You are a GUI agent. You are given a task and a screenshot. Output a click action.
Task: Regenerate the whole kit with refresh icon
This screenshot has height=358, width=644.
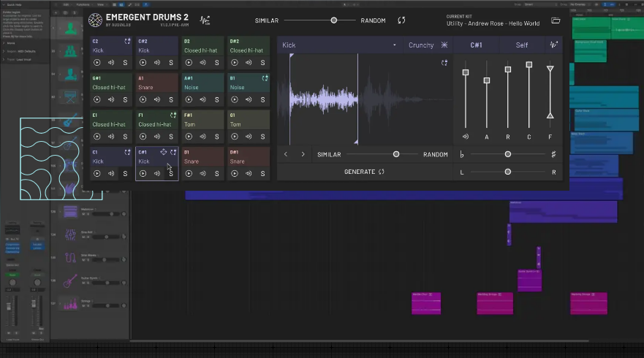(x=402, y=20)
